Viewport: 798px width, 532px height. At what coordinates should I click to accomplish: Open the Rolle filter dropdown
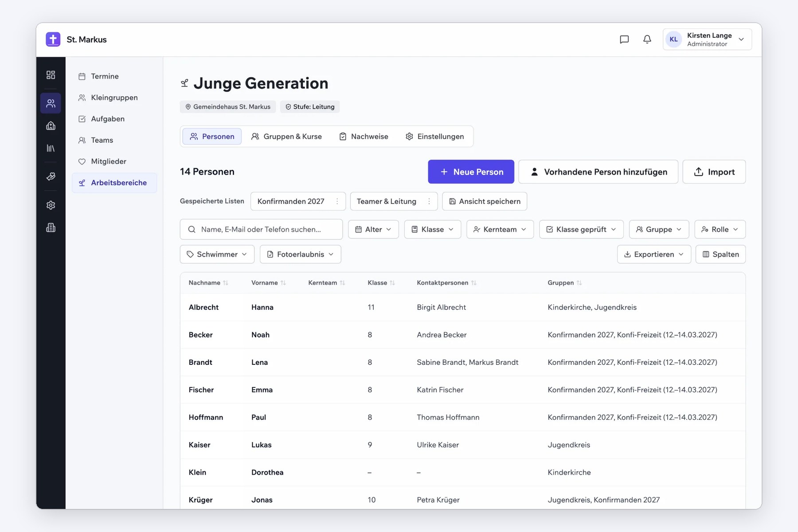(x=720, y=229)
